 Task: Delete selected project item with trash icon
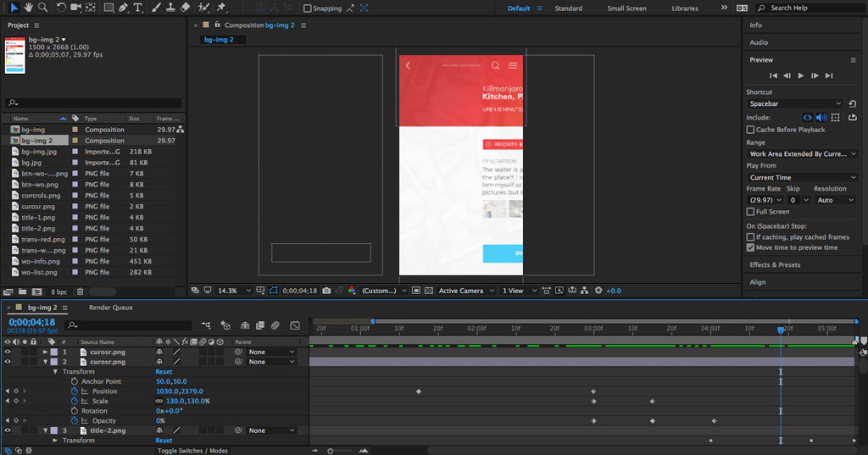[81, 291]
